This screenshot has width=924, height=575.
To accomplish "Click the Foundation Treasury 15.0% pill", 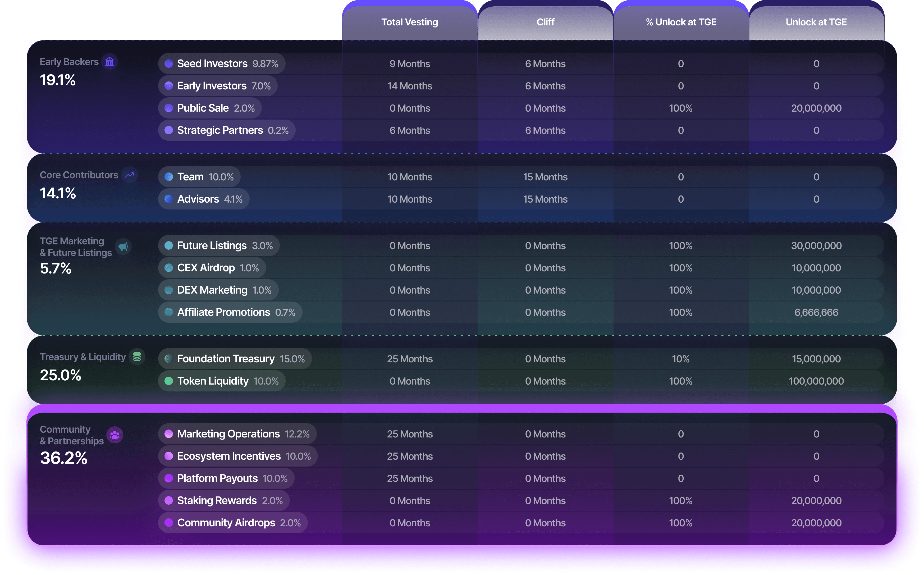I will point(235,359).
